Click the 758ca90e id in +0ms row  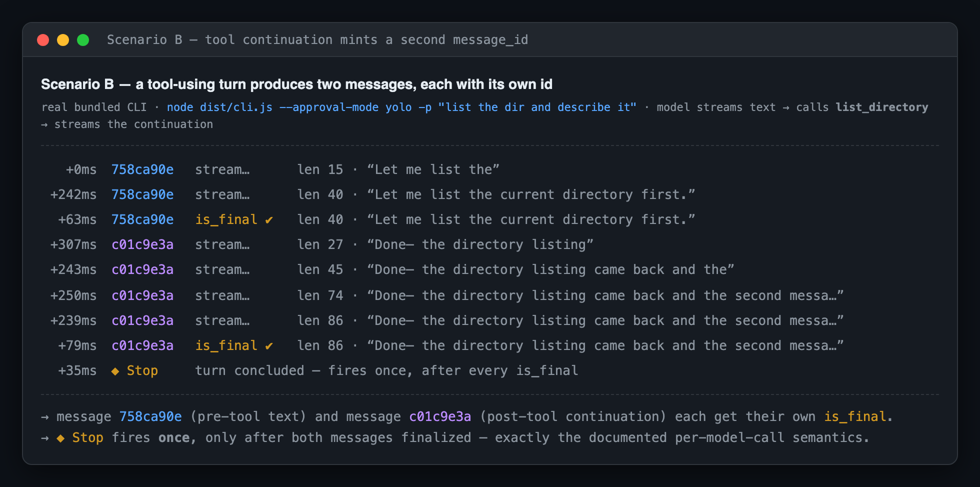coord(142,169)
